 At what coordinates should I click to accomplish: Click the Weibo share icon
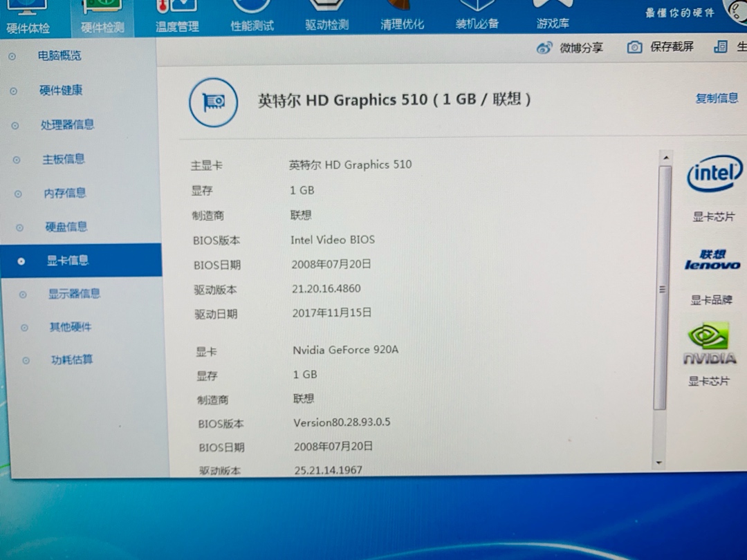(x=544, y=48)
